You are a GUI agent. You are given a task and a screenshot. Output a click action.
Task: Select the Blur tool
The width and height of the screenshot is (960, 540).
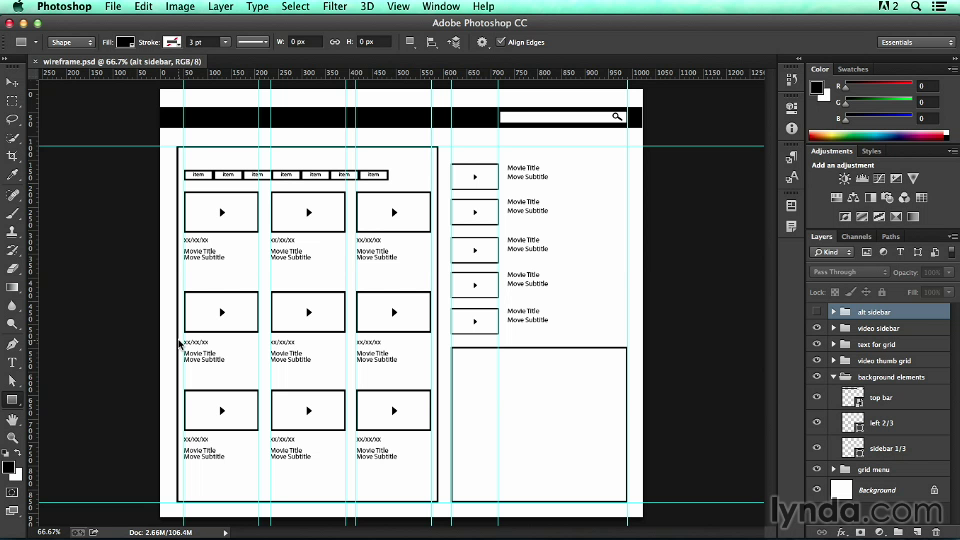[12, 306]
